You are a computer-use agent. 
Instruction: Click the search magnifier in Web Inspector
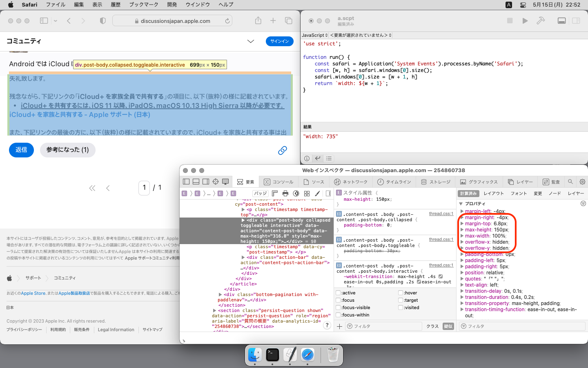coord(570,182)
